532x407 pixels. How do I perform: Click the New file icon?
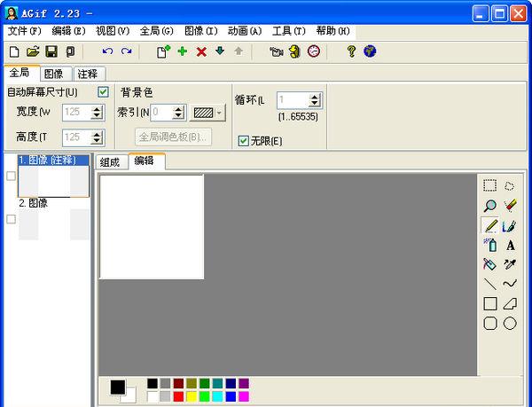pos(14,52)
